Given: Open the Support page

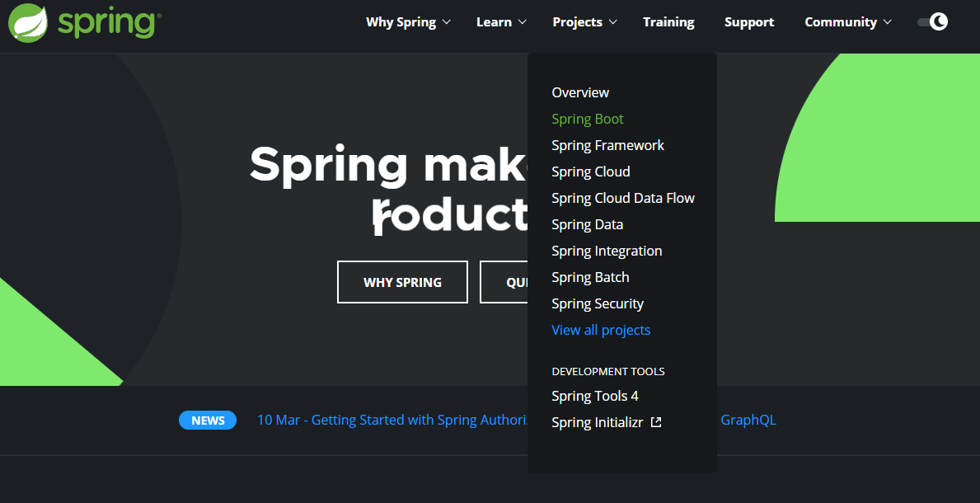Looking at the screenshot, I should (749, 22).
